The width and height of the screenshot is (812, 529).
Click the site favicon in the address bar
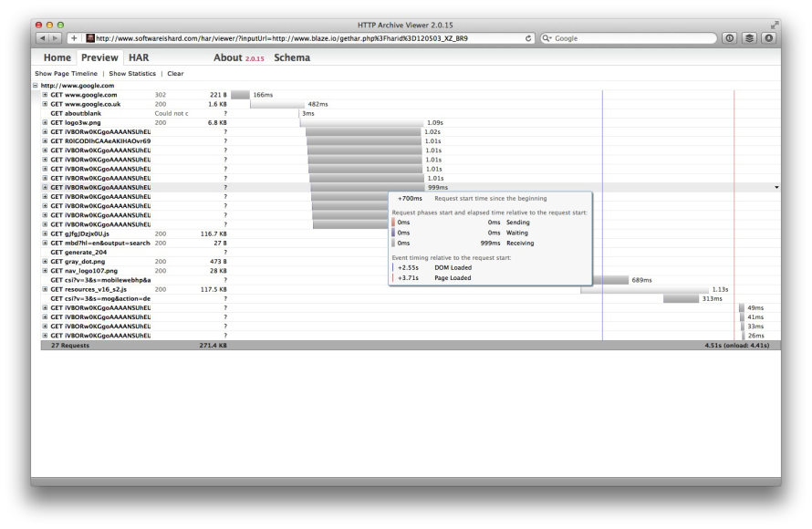click(90, 38)
